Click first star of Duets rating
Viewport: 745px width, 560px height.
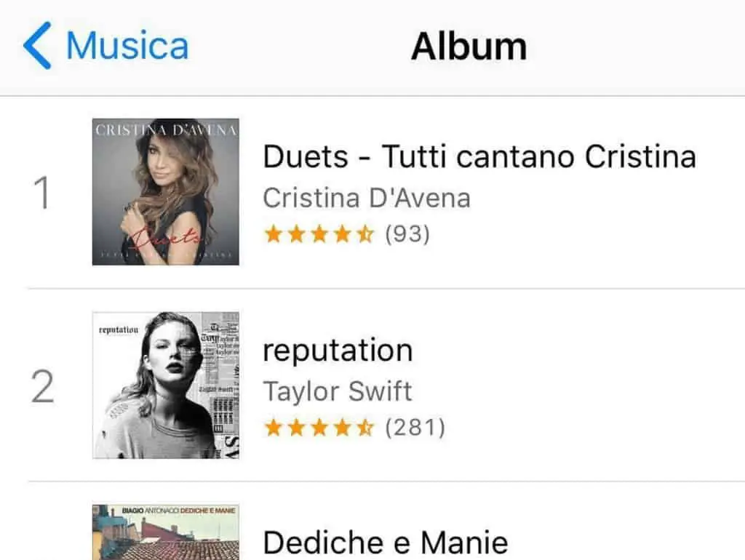[273, 234]
